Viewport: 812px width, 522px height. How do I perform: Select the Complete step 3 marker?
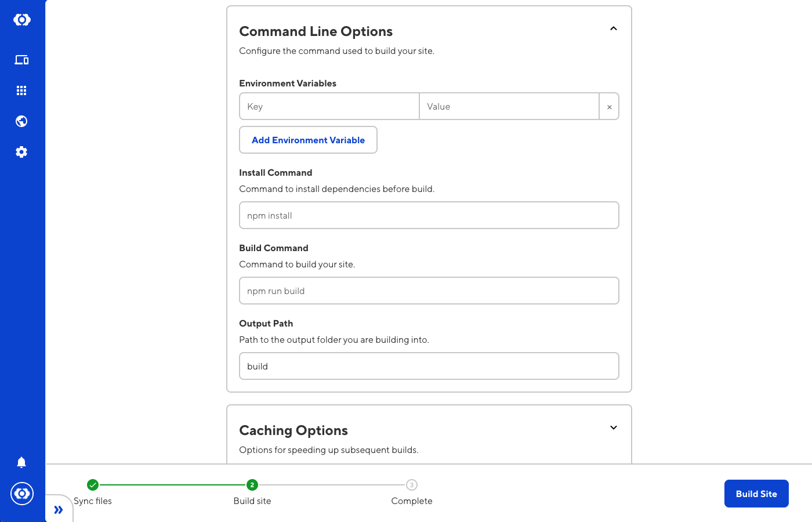pos(412,485)
